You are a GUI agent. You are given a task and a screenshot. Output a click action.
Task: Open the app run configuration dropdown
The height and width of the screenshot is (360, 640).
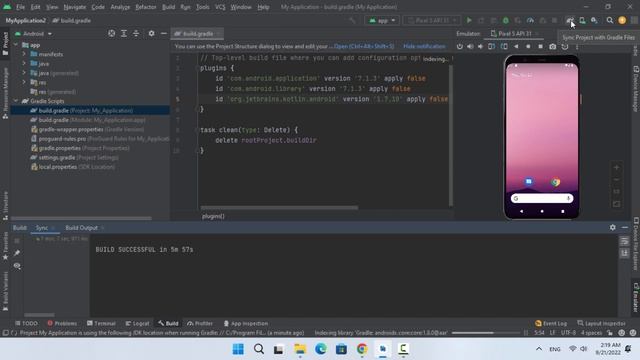[x=382, y=20]
